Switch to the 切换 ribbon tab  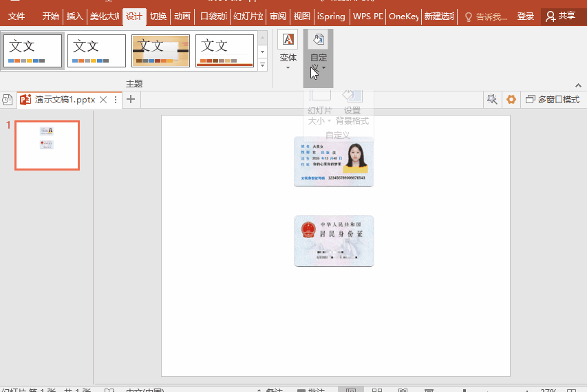click(x=158, y=17)
